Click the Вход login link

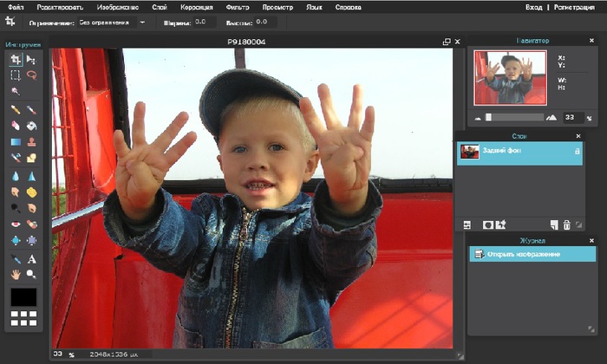[x=534, y=6]
